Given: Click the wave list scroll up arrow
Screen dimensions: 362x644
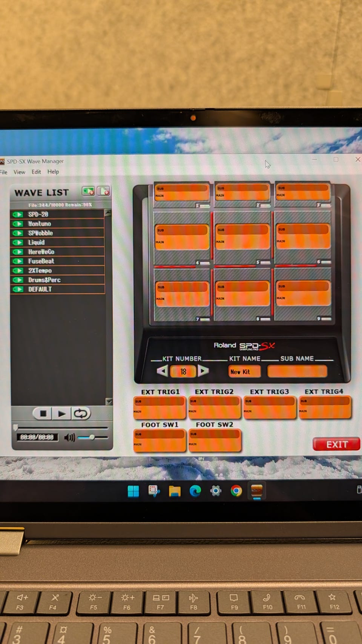Looking at the screenshot, I should [x=108, y=213].
